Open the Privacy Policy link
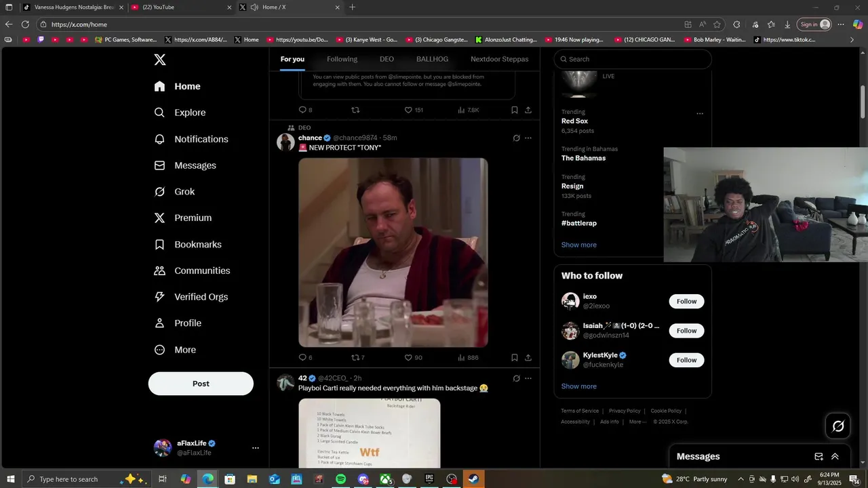This screenshot has height=488, width=868. 625,411
